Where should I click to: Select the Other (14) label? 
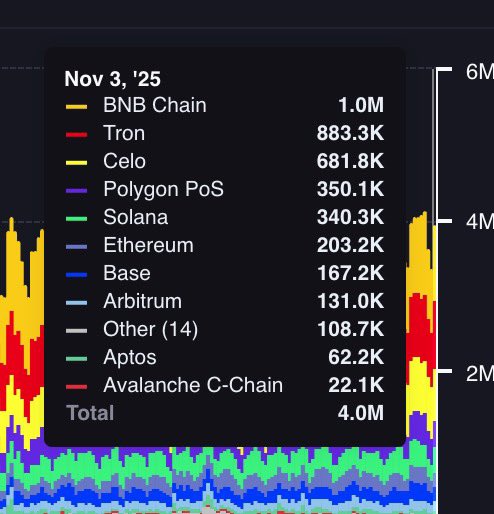pyautogui.click(x=151, y=329)
